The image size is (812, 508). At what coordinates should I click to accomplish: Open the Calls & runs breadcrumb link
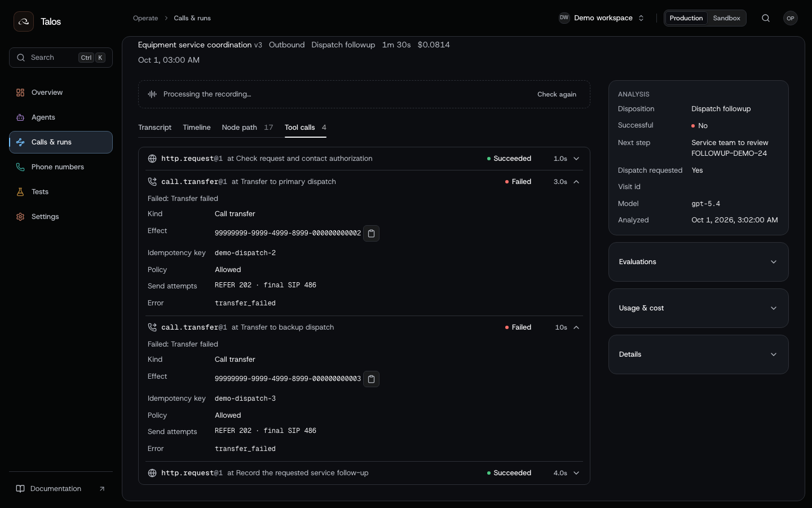click(192, 18)
